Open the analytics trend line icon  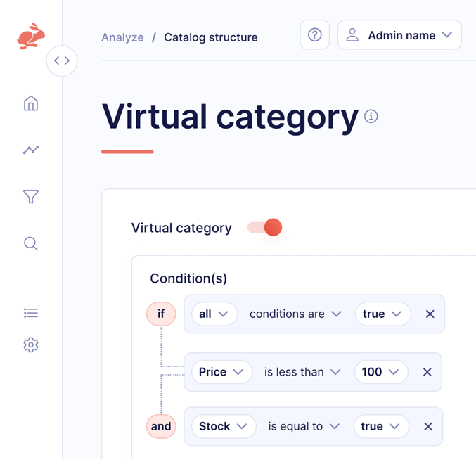(x=31, y=150)
